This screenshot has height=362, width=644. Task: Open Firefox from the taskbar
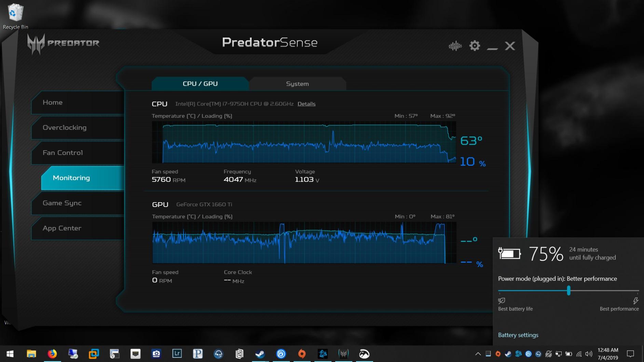point(52,354)
